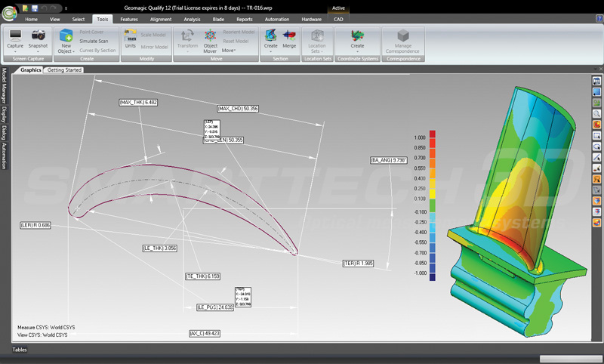Open the Blade ribbon tab
604x364 pixels.
(x=218, y=20)
